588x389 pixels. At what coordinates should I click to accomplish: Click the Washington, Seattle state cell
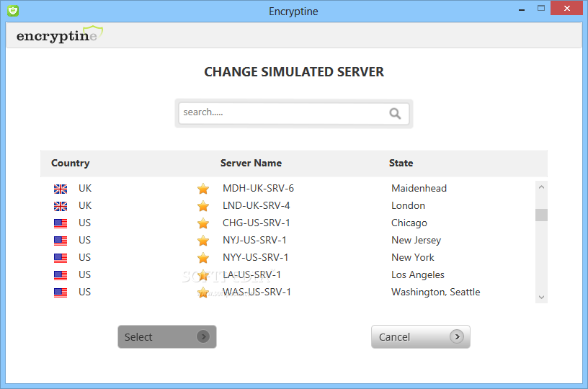coord(436,292)
